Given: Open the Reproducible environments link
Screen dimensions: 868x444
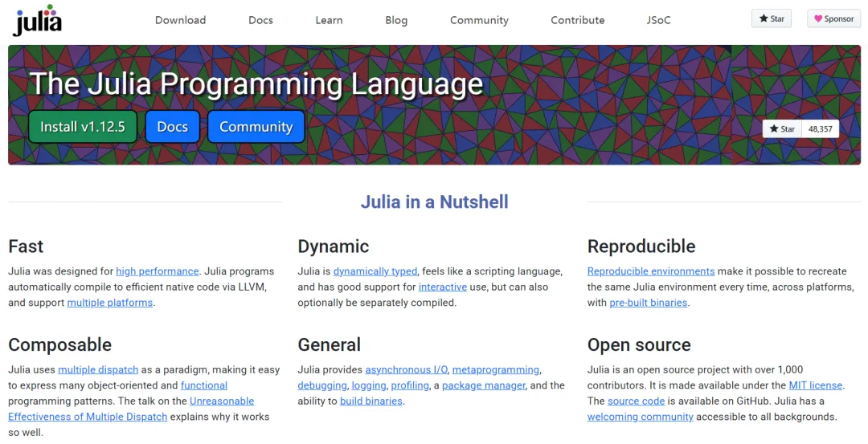Looking at the screenshot, I should [651, 271].
